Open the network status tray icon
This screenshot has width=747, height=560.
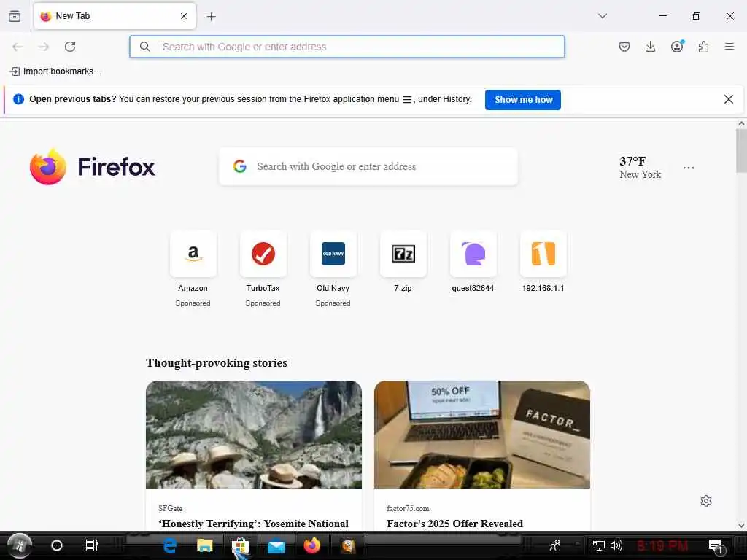click(598, 545)
